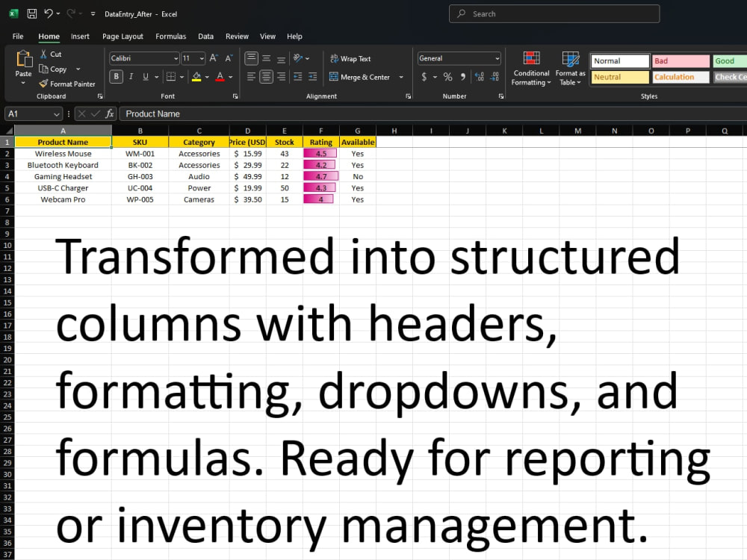Click the middle align icon
The width and height of the screenshot is (747, 560).
coord(267,58)
